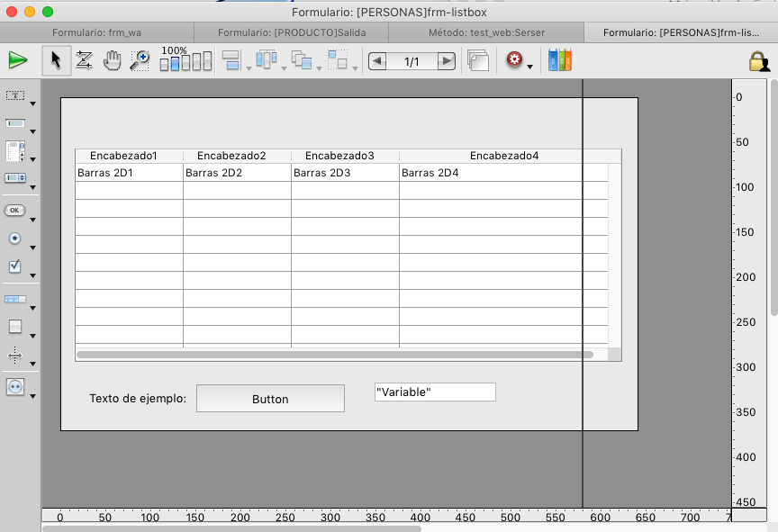The width and height of the screenshot is (778, 532).
Task: Open the "Método: test_web:Serser" tab
Action: pos(485,32)
